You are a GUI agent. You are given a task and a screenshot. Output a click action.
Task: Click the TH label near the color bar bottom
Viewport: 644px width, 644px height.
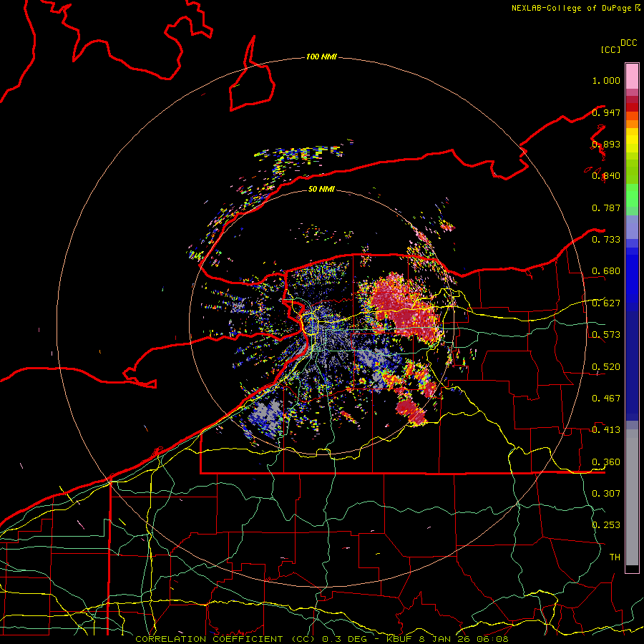click(615, 557)
